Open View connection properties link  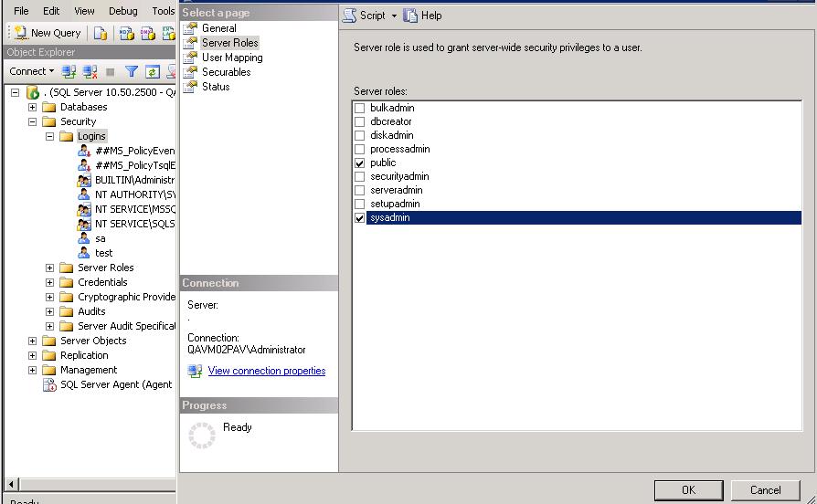tap(266, 371)
